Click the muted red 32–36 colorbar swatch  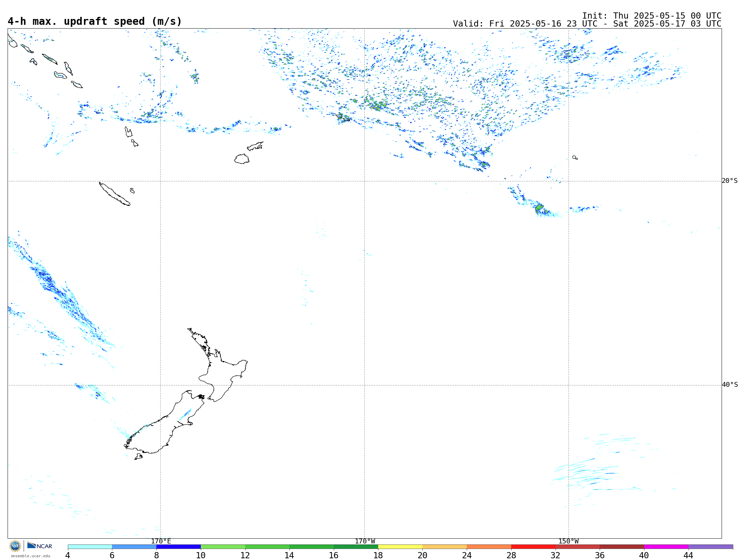(578, 547)
